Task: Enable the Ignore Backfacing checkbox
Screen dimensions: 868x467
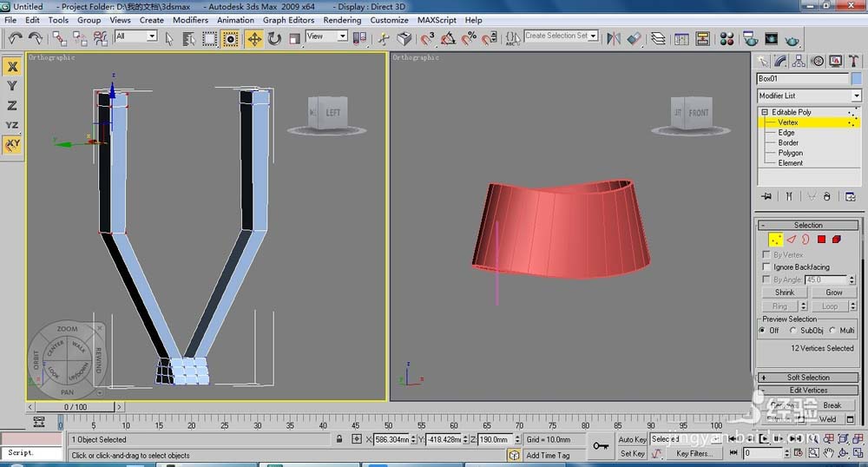Action: pos(766,267)
